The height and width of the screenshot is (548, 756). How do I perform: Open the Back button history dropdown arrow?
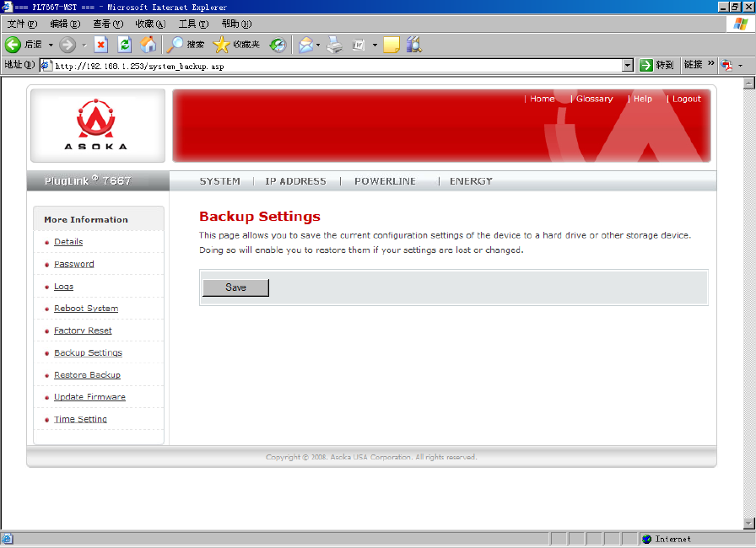pos(50,46)
